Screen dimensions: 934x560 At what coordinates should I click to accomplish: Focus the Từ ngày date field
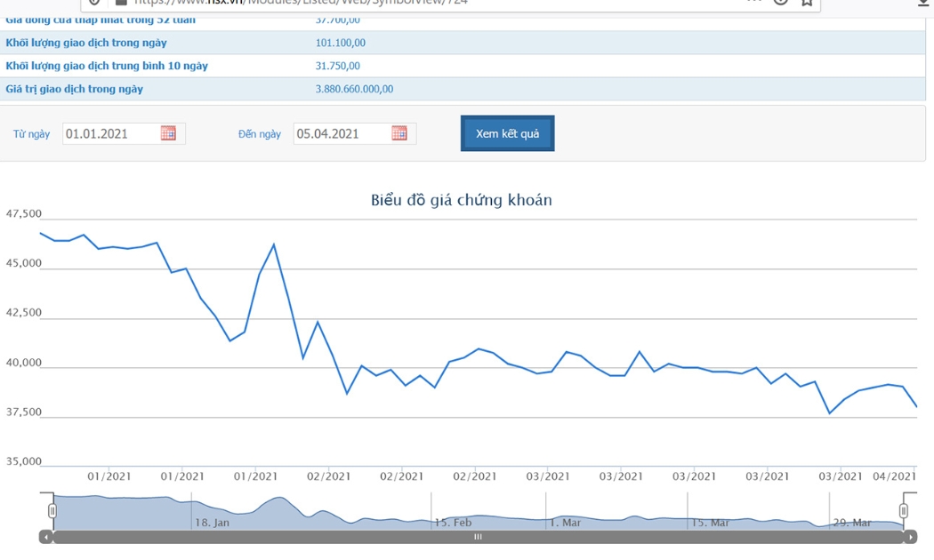point(111,133)
